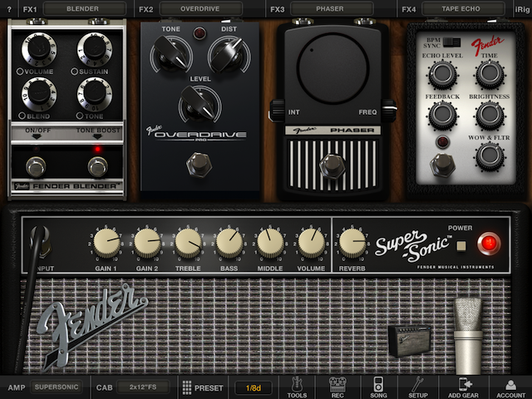
Task: Select the condenser microphone on the cabinet
Action: (x=468, y=335)
